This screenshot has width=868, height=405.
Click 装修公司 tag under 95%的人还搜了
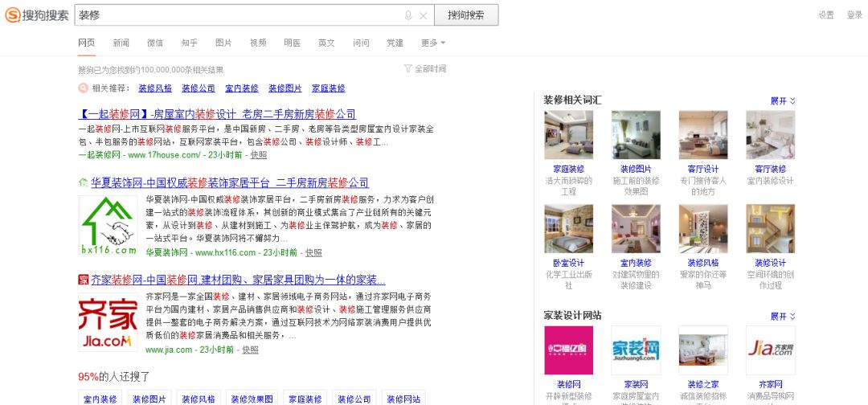point(354,399)
